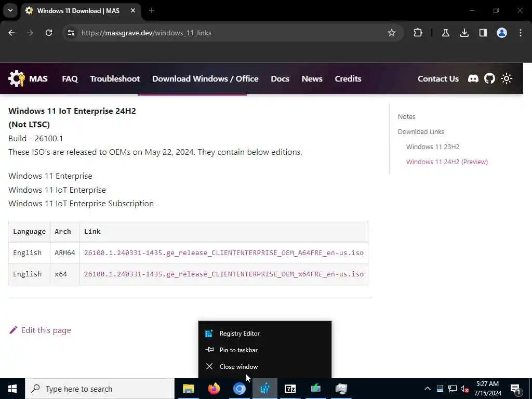Open File Explorer from taskbar
The image size is (532, 399).
[188, 389]
